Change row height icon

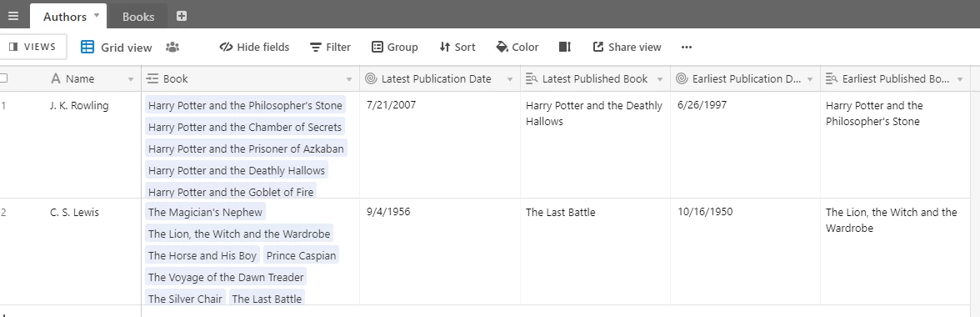tap(565, 47)
